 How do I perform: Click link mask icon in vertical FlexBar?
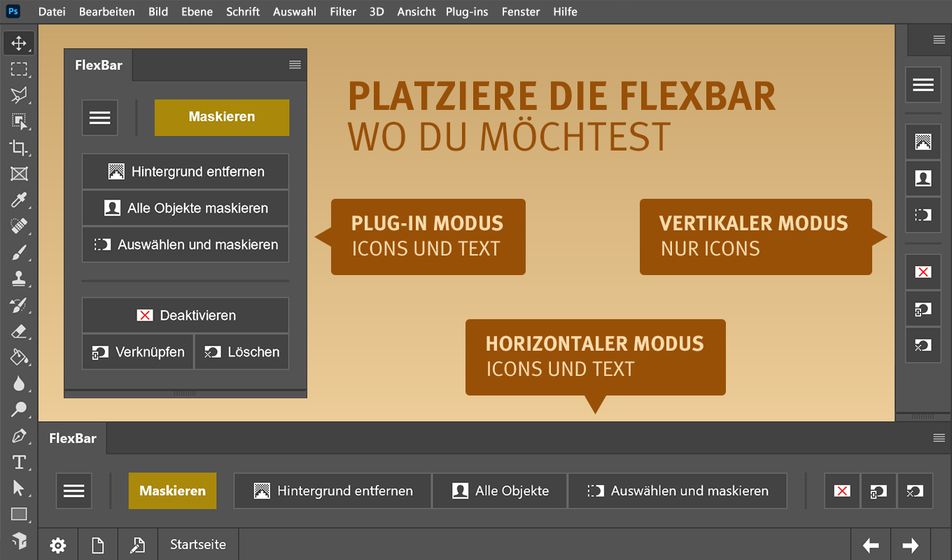(923, 308)
